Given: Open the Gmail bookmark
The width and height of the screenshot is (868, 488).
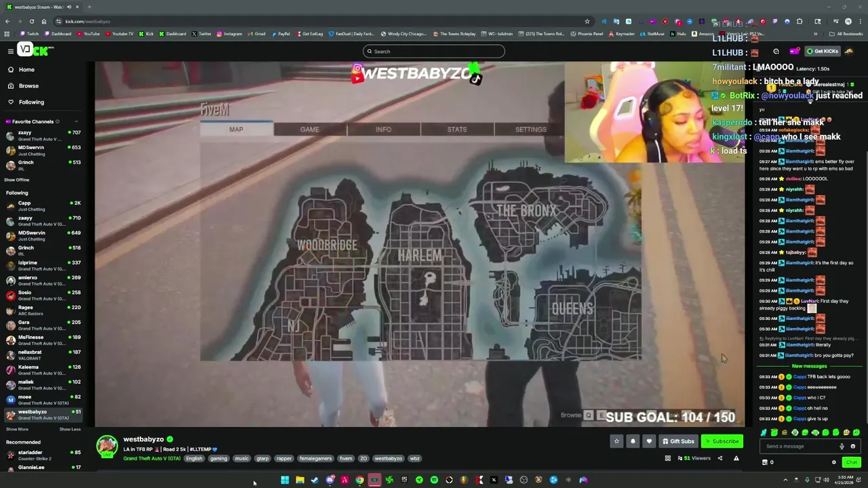Looking at the screenshot, I should pyautogui.click(x=256, y=34).
